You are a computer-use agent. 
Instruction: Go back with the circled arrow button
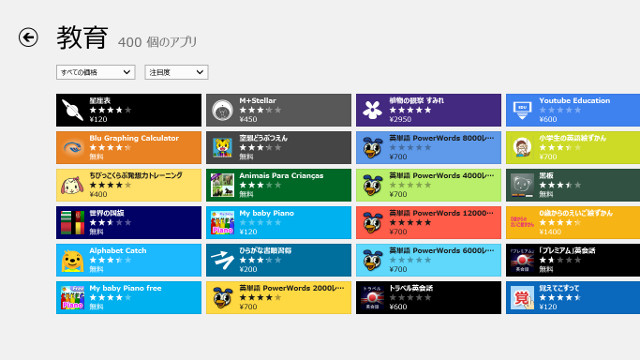coord(28,38)
